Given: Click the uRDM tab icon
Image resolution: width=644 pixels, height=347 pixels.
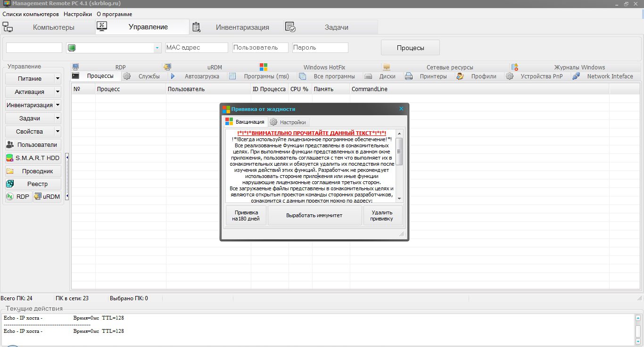Looking at the screenshot, I should tap(167, 67).
